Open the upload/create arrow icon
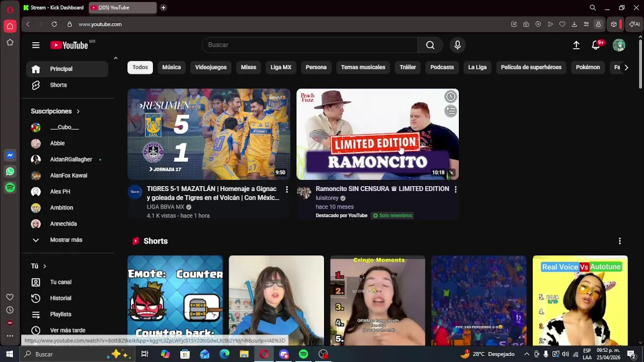 point(577,45)
